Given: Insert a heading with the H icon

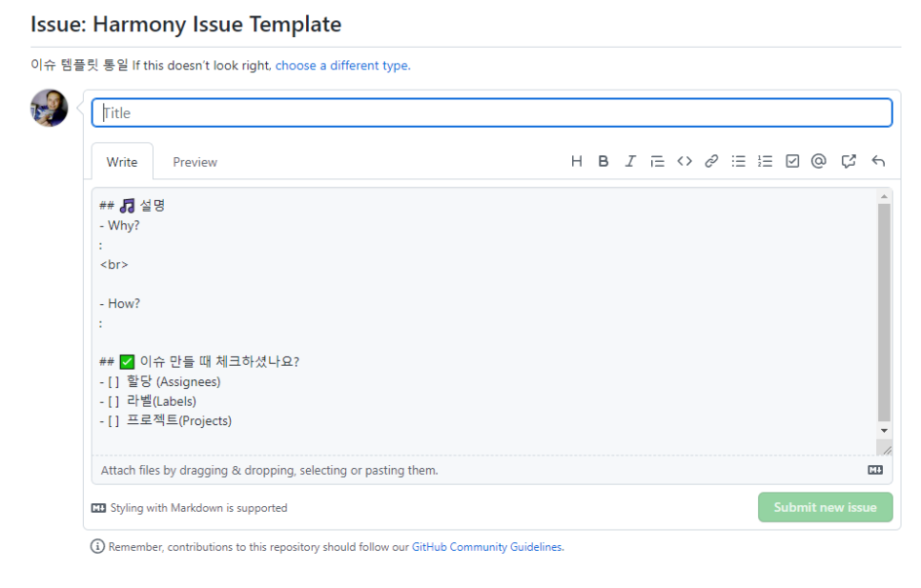Looking at the screenshot, I should pos(576,161).
